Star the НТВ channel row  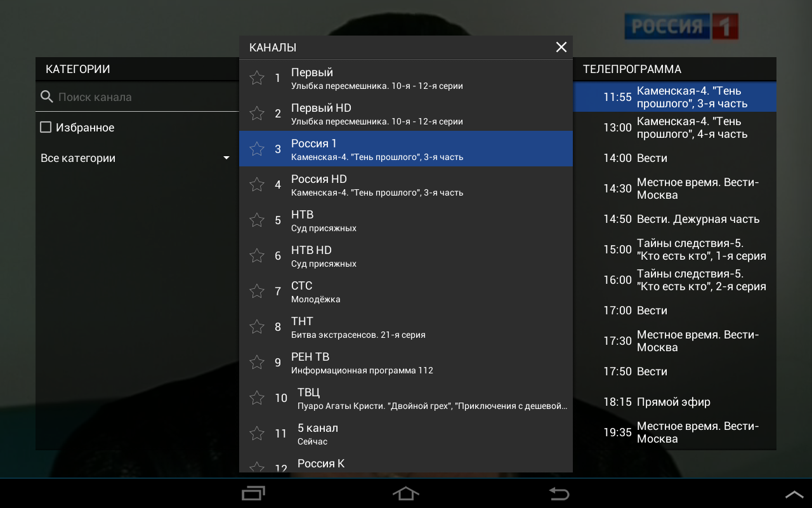[x=257, y=220]
